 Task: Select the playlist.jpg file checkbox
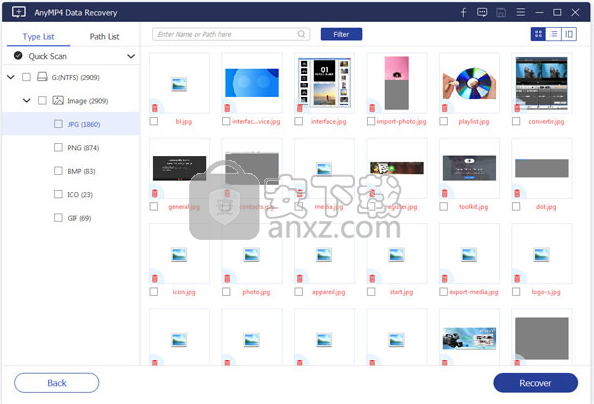coord(443,121)
